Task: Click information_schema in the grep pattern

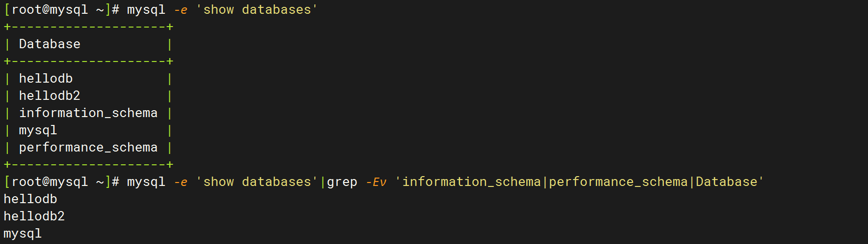Action: 471,182
